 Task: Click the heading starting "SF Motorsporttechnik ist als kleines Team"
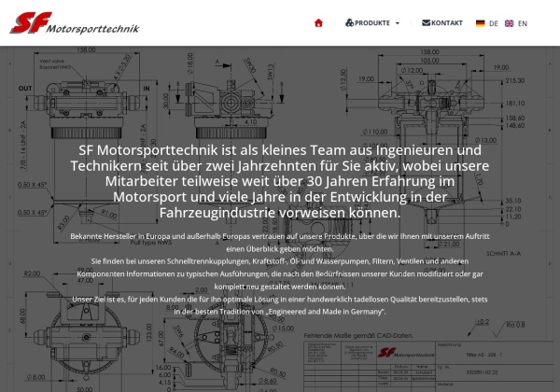coord(280,181)
